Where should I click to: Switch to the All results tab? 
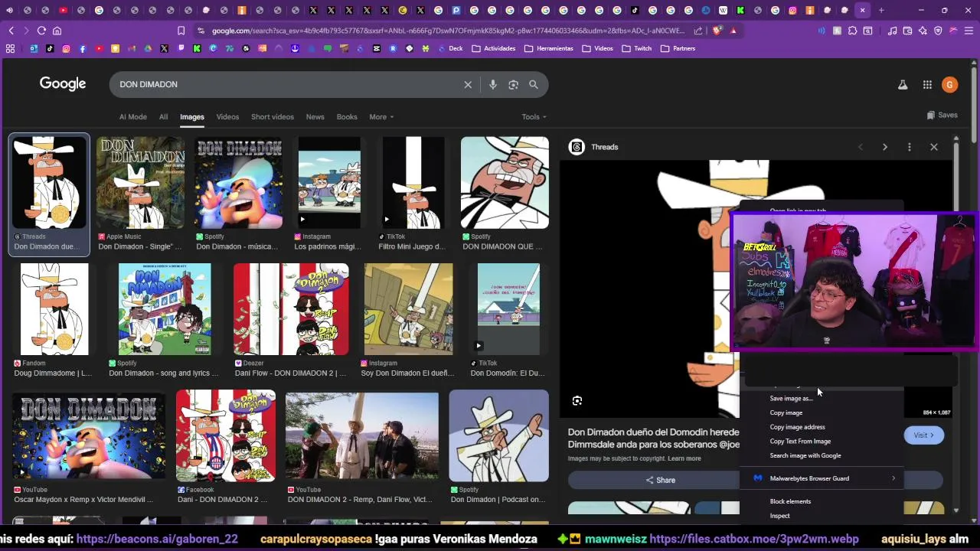pos(163,117)
